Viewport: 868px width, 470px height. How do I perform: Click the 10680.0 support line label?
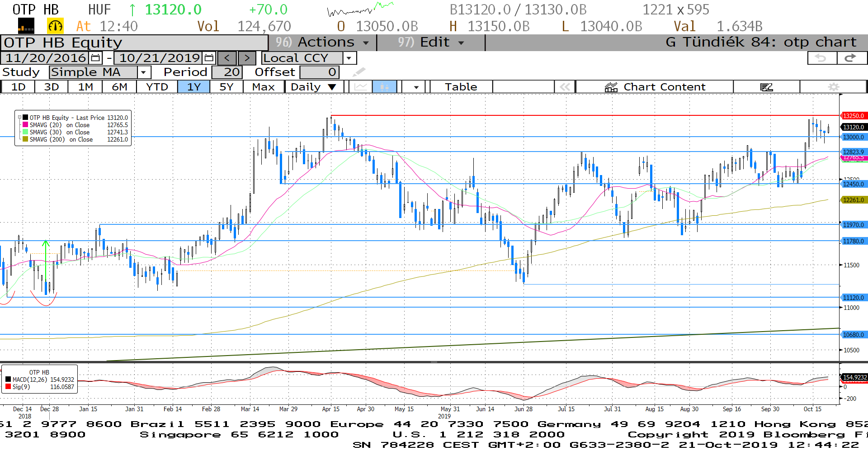[854, 335]
